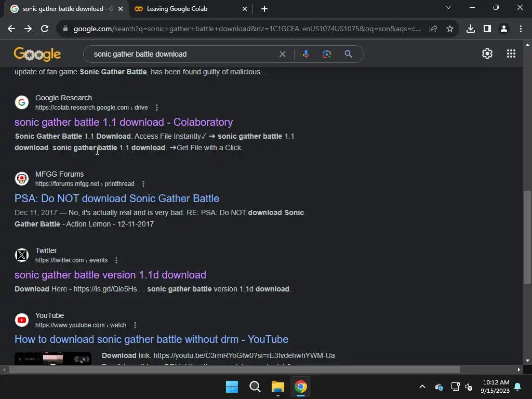Open File Explorer from taskbar
Screen dimensions: 532x399
(x=277, y=387)
